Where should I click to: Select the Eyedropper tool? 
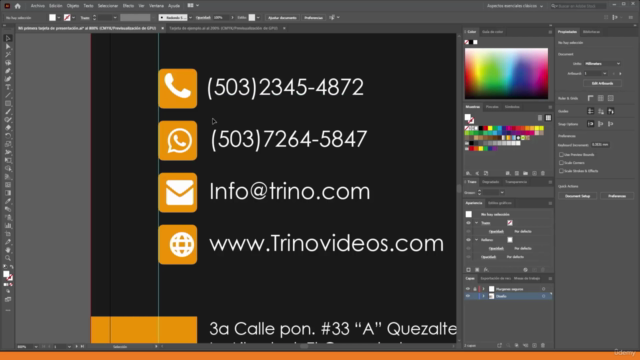(x=8, y=201)
